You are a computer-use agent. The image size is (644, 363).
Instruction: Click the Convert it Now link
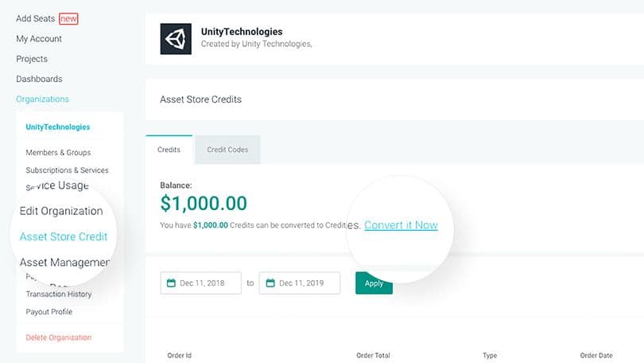(x=401, y=225)
